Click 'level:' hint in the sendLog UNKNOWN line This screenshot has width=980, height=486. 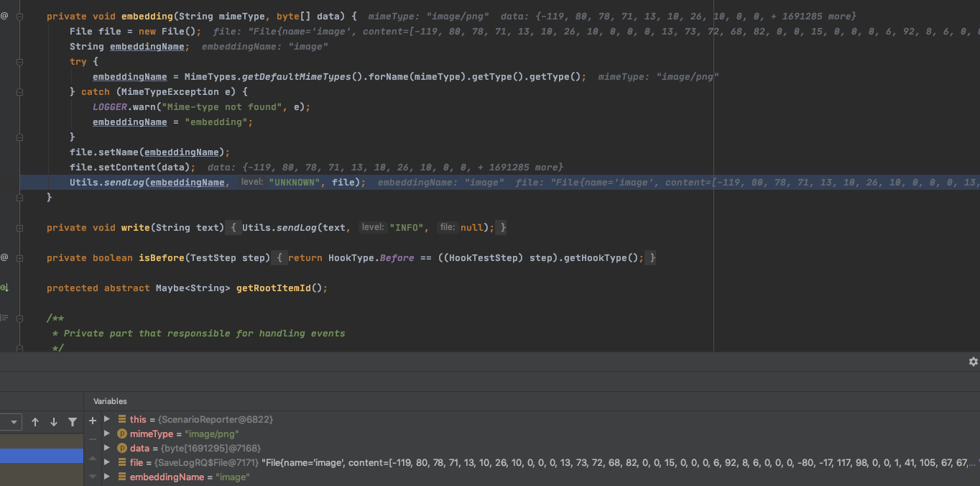251,183
